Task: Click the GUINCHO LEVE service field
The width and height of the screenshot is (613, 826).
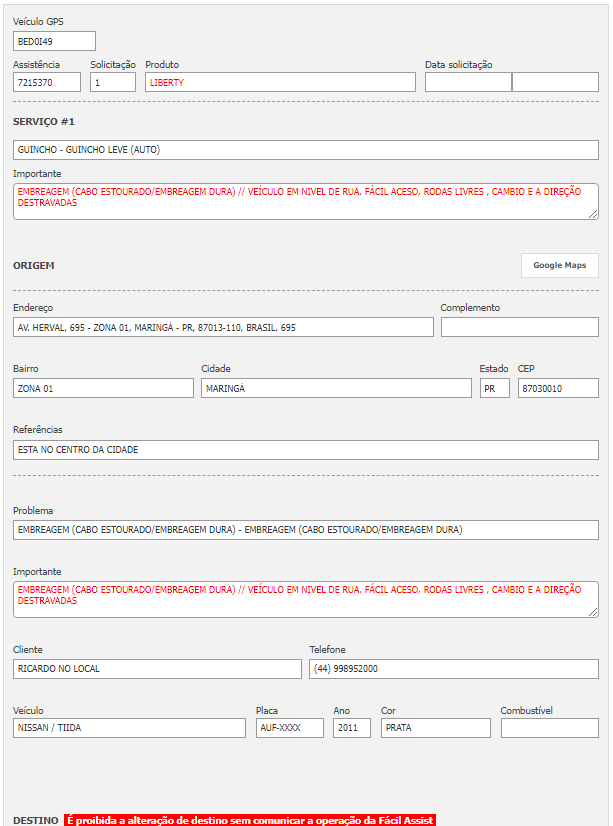Action: [x=305, y=150]
